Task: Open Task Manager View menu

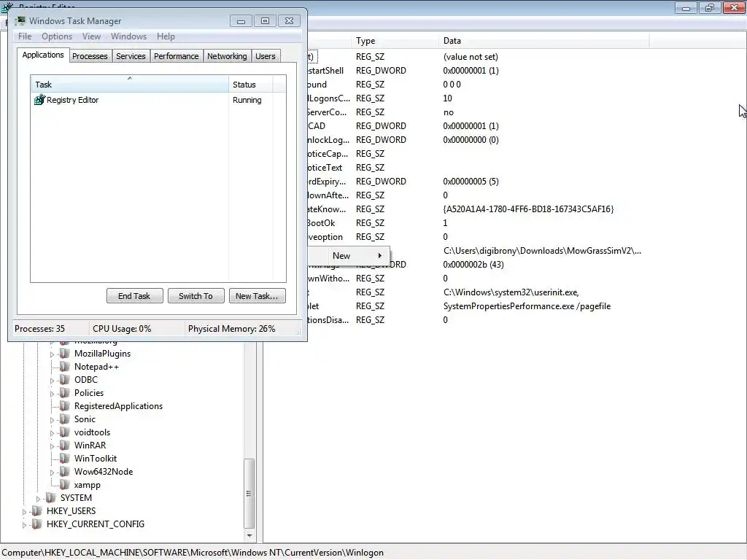Action: coord(91,36)
